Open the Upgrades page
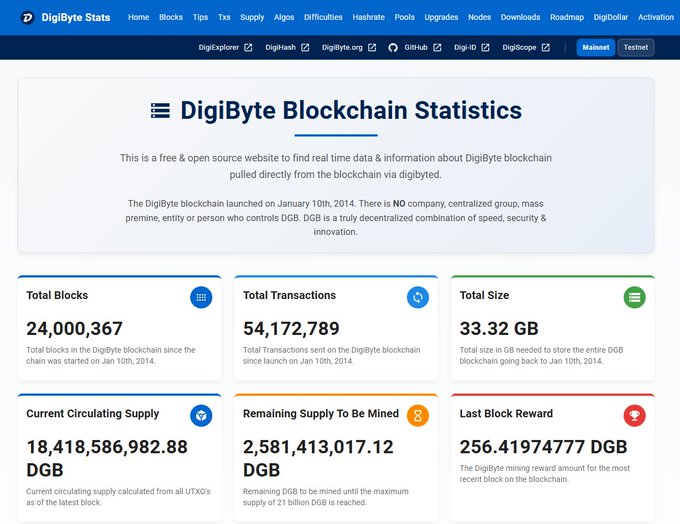This screenshot has height=524, width=680. 441,17
